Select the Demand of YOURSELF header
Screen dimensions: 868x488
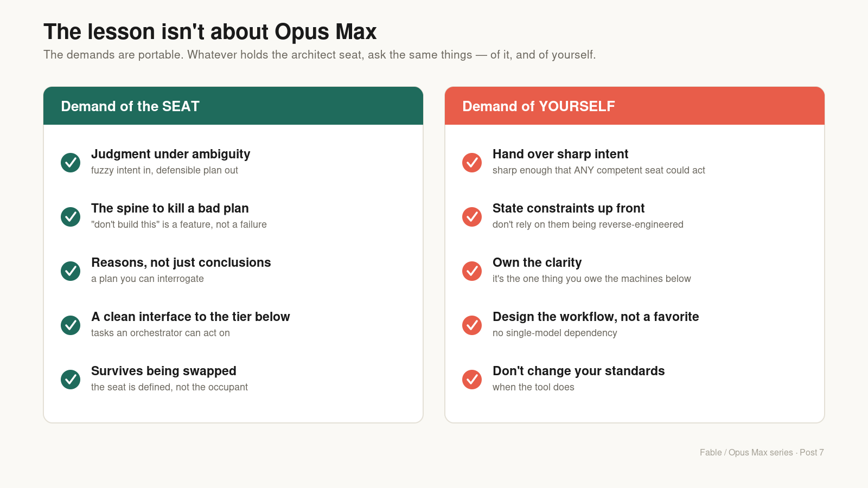point(635,106)
